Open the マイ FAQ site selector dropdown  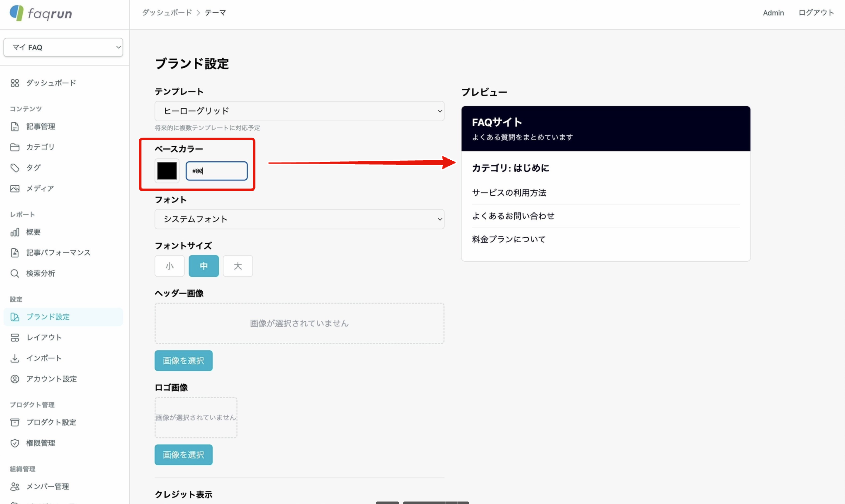click(63, 47)
